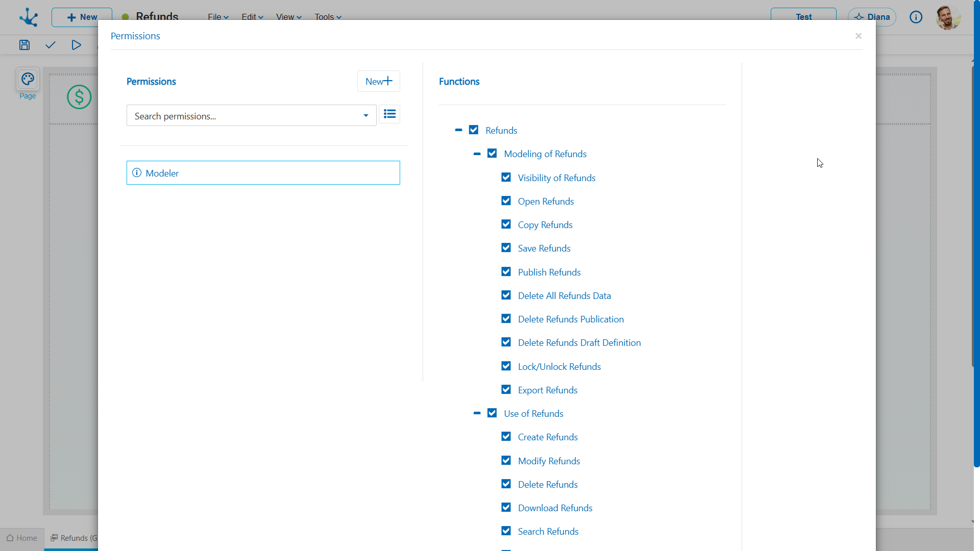This screenshot has width=980, height=551.
Task: Click the Download Refunds label
Action: [555, 508]
